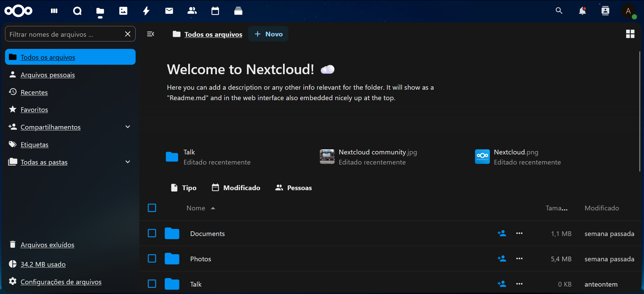Open the Talk app icon
This screenshot has width=644, height=294.
[x=77, y=11]
